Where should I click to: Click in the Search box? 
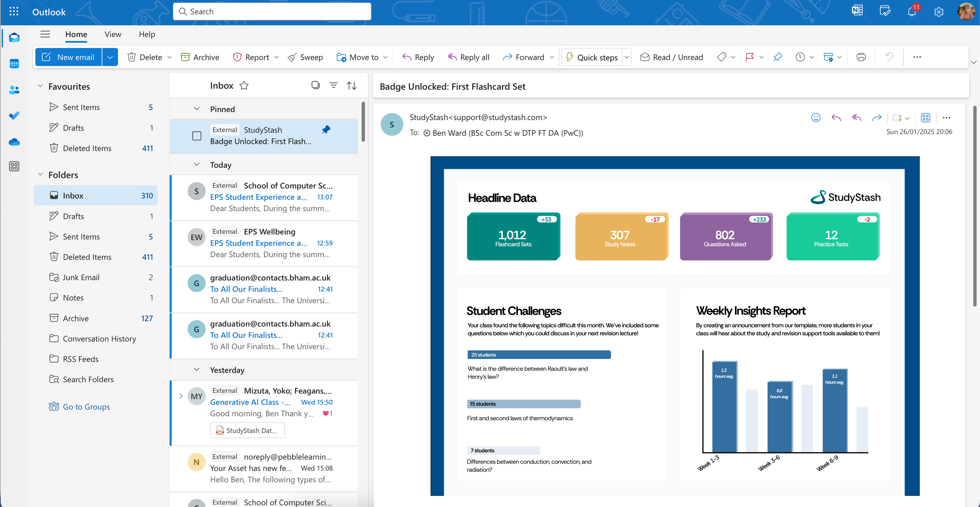tap(272, 12)
